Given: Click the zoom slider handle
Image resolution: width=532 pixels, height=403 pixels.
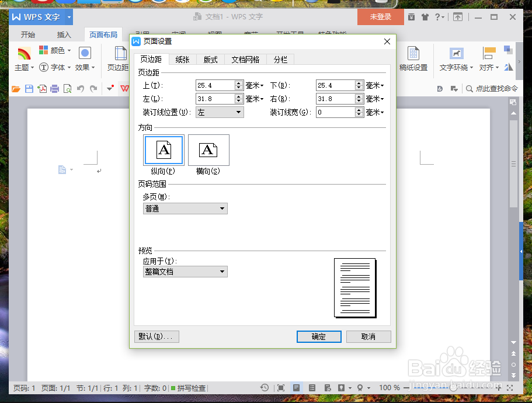Looking at the screenshot, I should click(453, 388).
